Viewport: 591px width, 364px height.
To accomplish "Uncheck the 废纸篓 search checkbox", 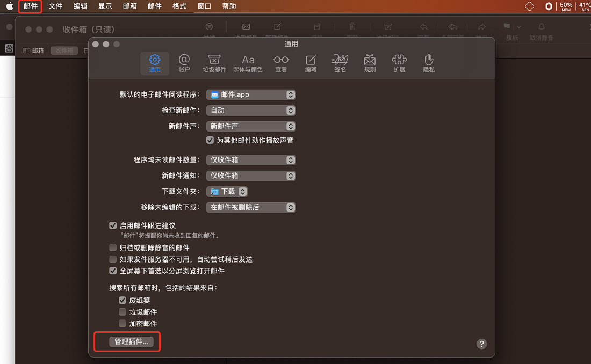I will tap(122, 300).
